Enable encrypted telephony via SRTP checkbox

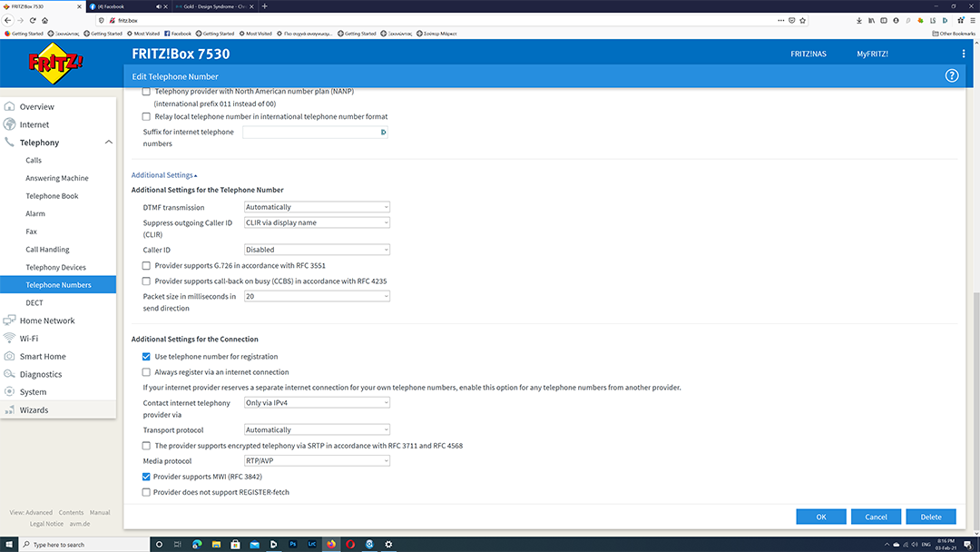click(146, 446)
